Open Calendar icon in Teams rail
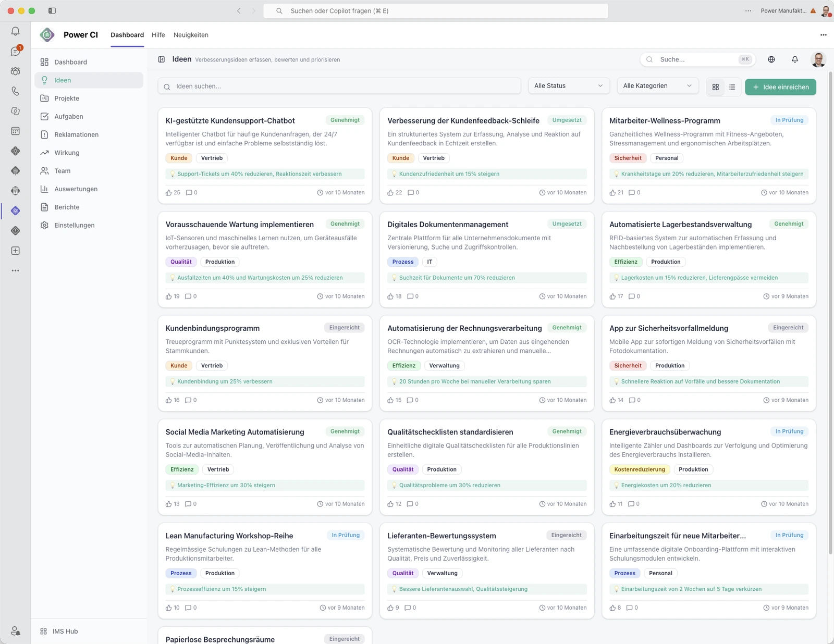The width and height of the screenshot is (834, 644). point(16,131)
